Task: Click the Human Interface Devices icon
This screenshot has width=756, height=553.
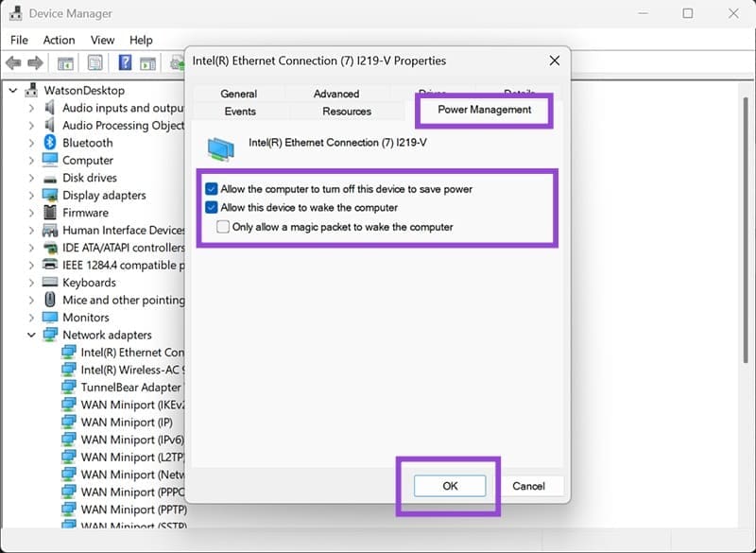Action: (50, 230)
